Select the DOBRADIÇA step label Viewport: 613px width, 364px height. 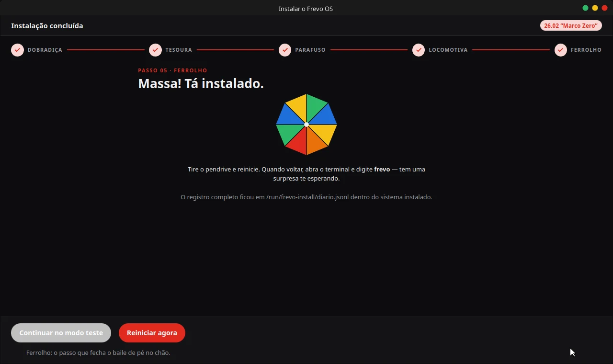[45, 50]
